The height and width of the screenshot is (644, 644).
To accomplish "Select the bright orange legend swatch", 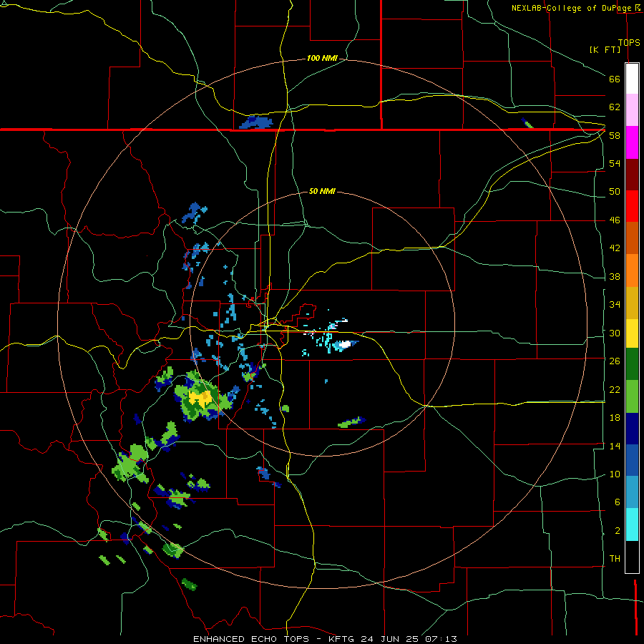I will [x=632, y=270].
